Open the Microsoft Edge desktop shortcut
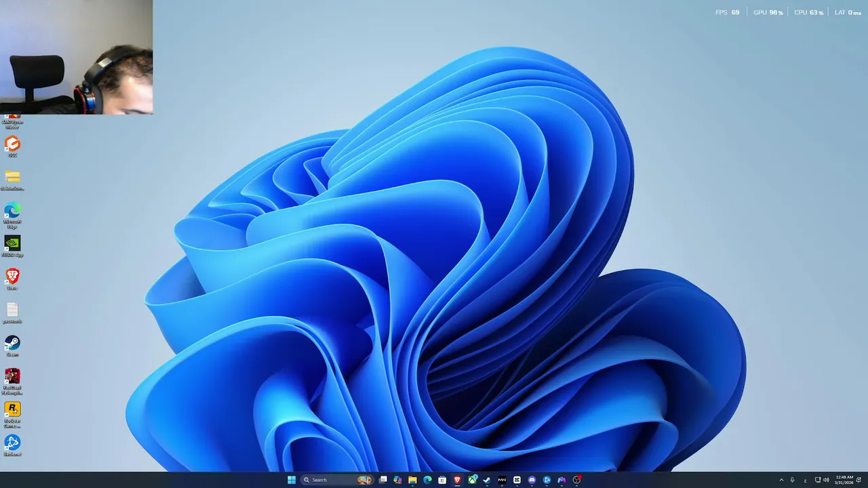Viewport: 868px width, 488px height. click(x=12, y=216)
